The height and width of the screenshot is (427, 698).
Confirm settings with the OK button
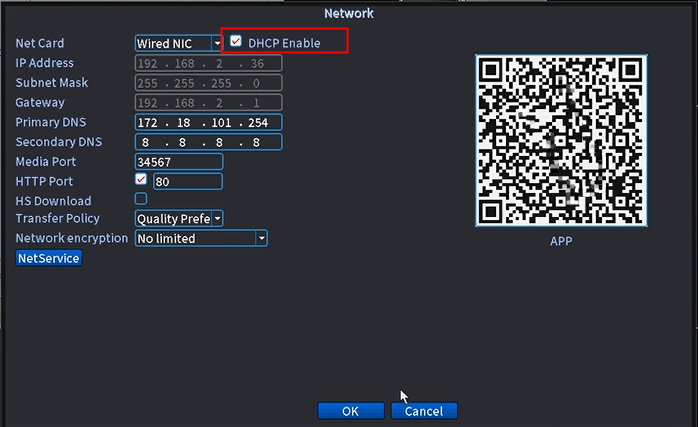[x=350, y=411]
